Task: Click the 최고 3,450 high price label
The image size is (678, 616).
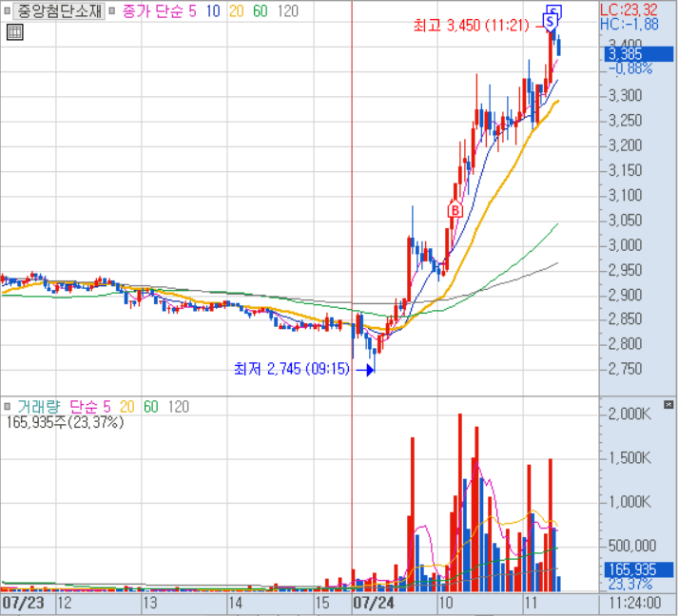Action: 470,24
